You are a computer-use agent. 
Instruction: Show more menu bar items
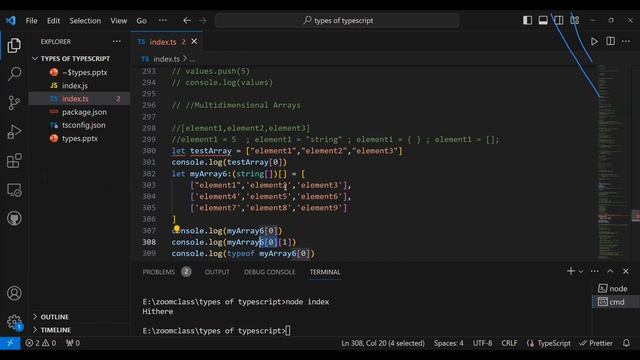pos(162,20)
